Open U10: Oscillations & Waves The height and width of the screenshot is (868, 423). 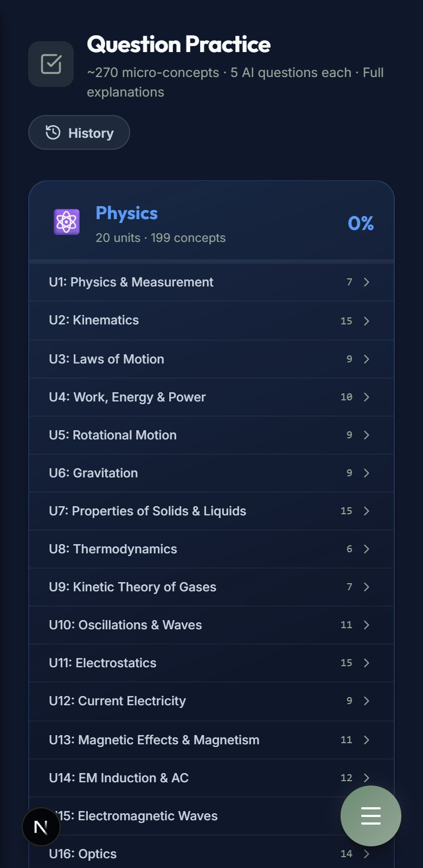(211, 625)
